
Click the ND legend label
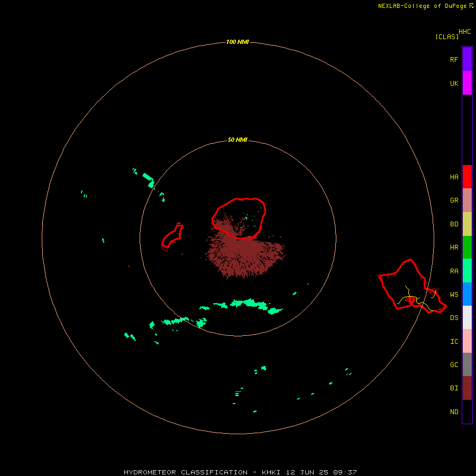pyautogui.click(x=454, y=412)
